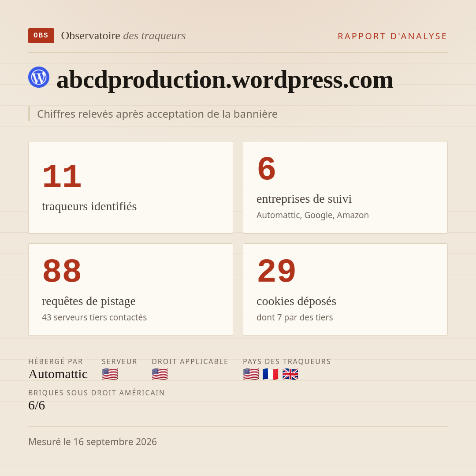Click the US flag under Droit applicable
This screenshot has width=476, height=476.
click(160, 374)
